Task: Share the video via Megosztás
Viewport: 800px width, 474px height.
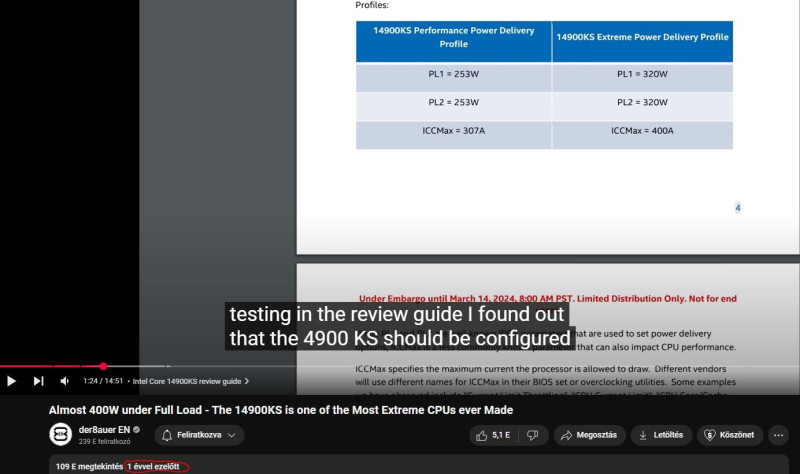Action: click(x=589, y=435)
